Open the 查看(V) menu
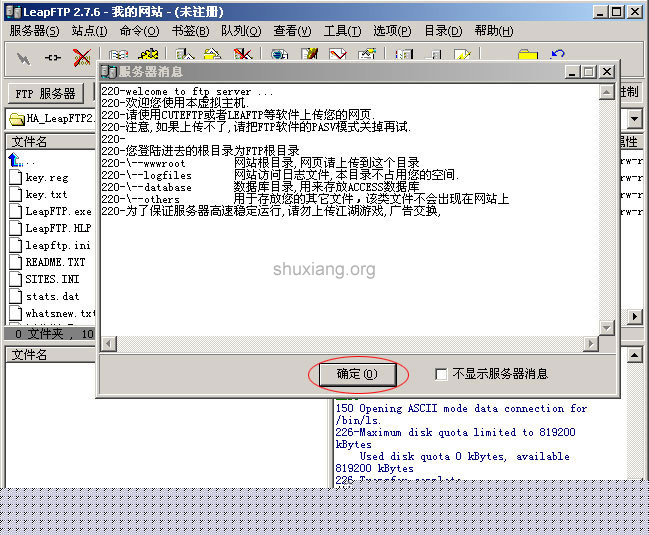Viewport: 649px width, 535px height. [x=292, y=31]
